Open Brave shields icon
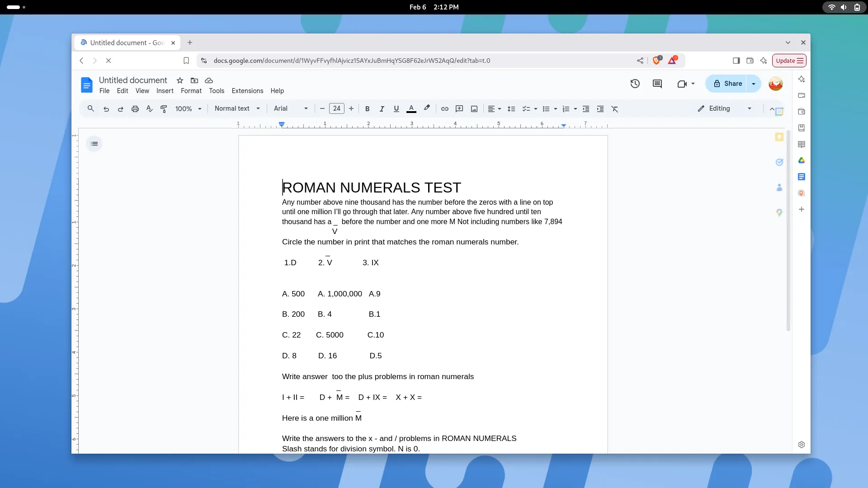Screen dimensions: 868x488 click(x=657, y=60)
